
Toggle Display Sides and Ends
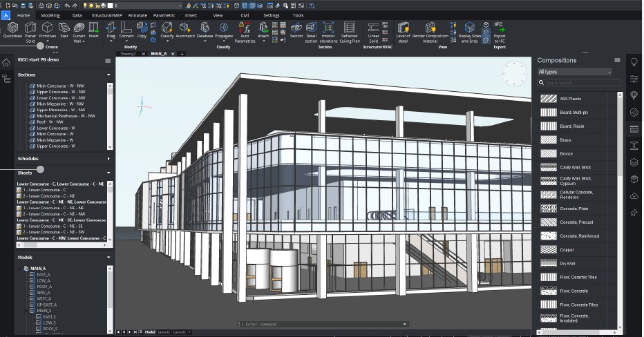[x=469, y=32]
